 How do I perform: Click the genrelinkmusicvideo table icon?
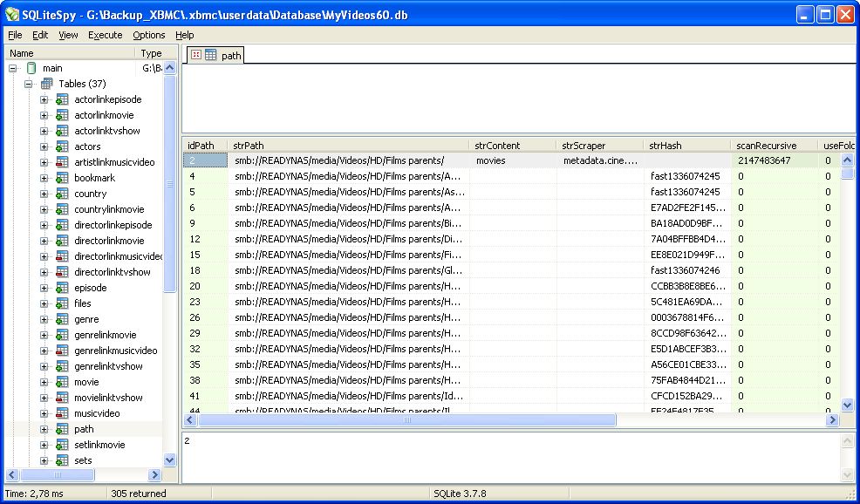click(63, 351)
